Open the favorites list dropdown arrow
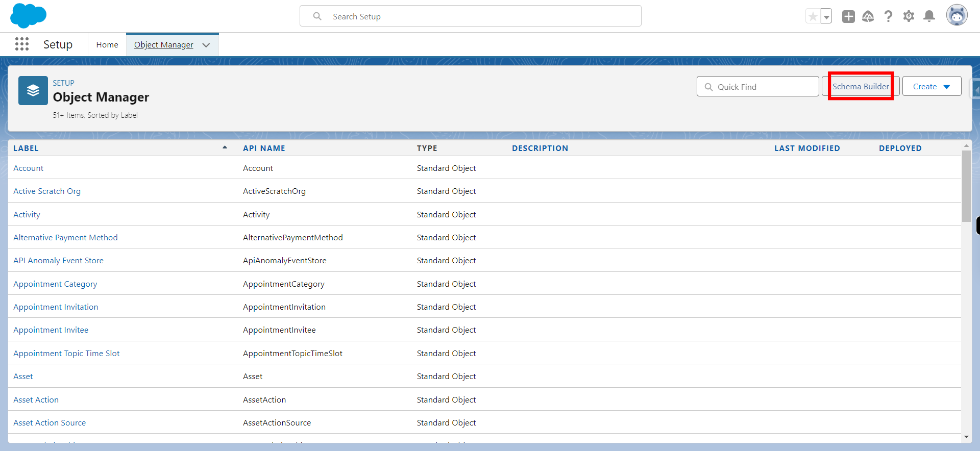Screen dimensions: 980x451 (826, 16)
